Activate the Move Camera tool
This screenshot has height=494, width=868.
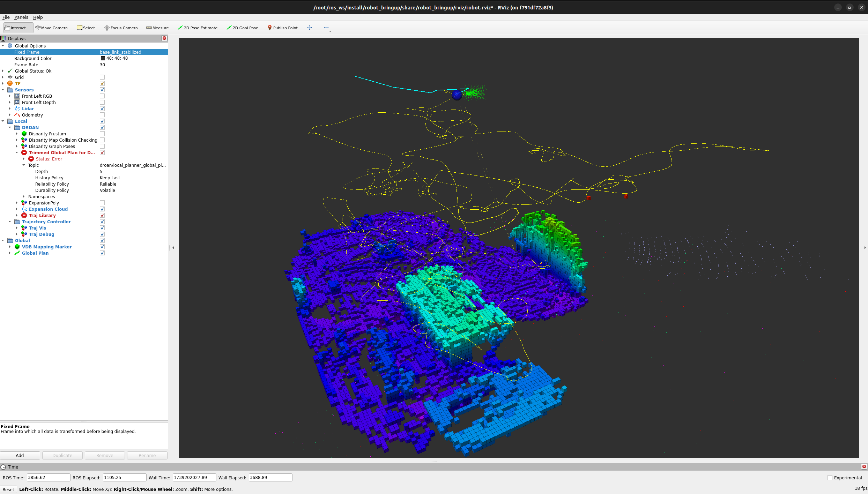[51, 28]
